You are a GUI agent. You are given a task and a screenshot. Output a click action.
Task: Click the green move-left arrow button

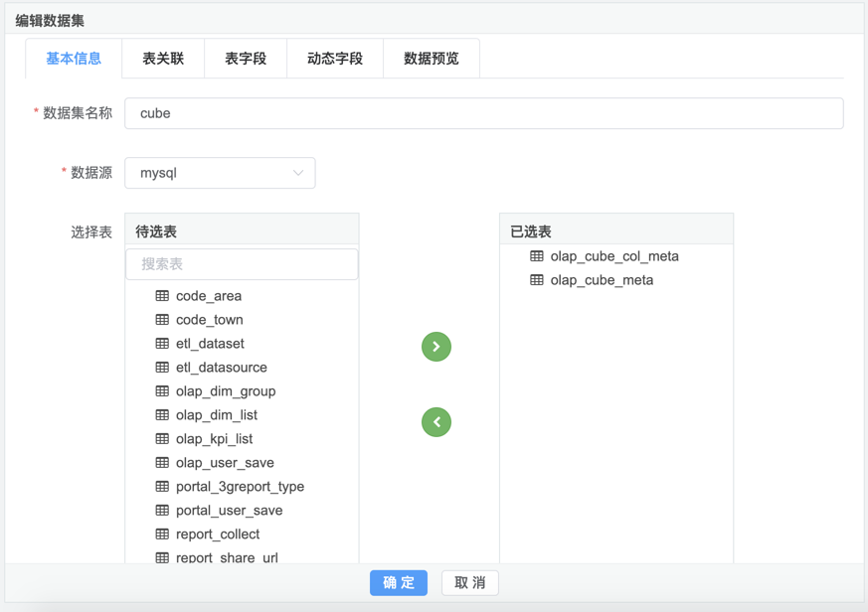[436, 422]
